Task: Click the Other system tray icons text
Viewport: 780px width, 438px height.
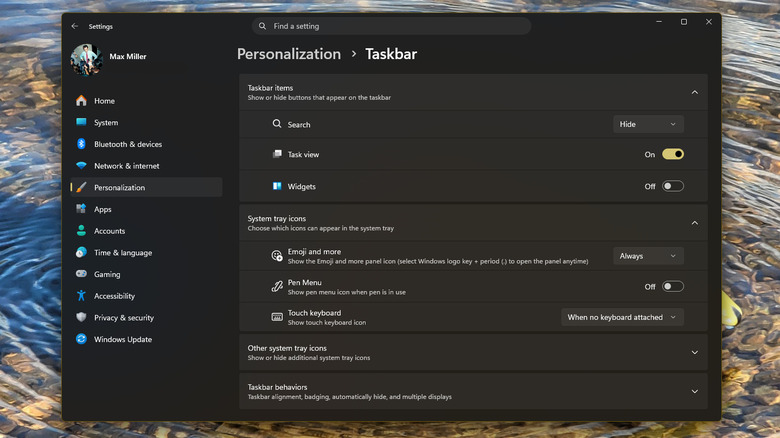Action: click(287, 348)
